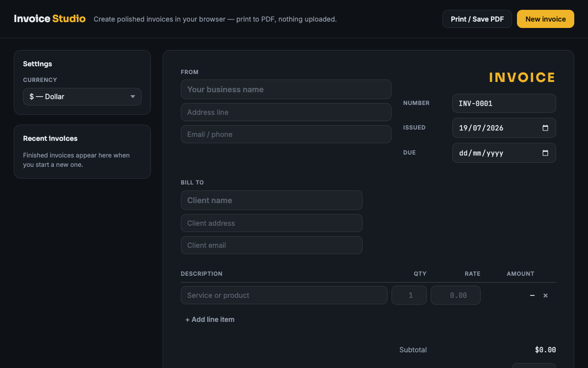Screen dimensions: 588x368
Task: Edit the invoice number INV-0001
Action: point(504,104)
